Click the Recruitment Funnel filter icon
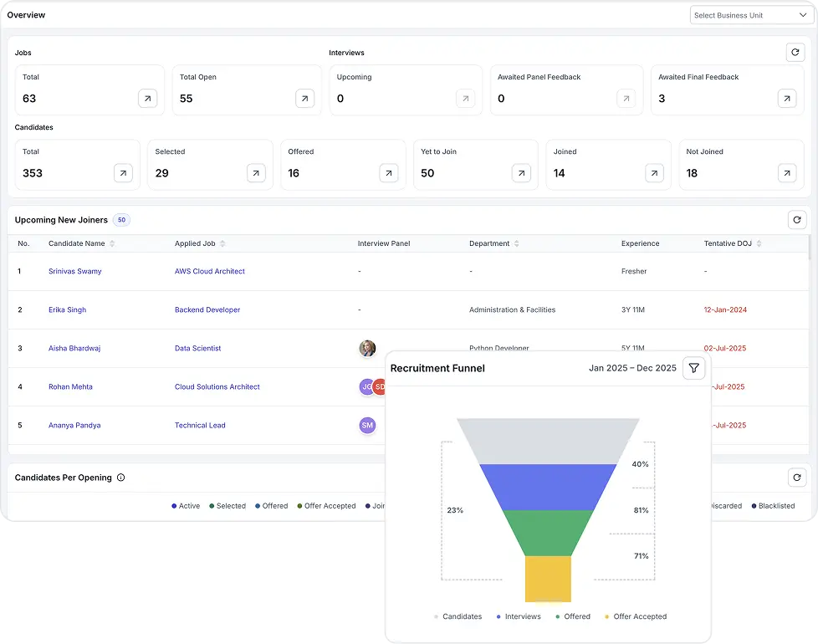 (x=693, y=368)
